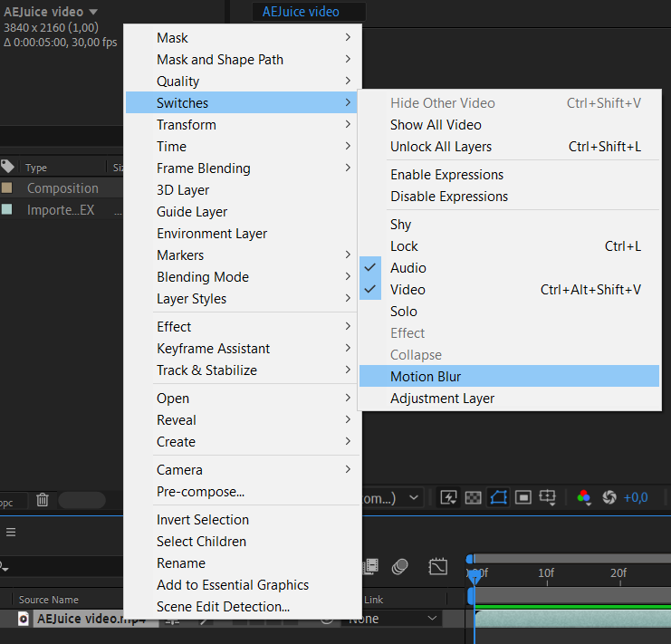The height and width of the screenshot is (644, 671).
Task: Uncheck the Video switch option
Action: [x=407, y=290]
